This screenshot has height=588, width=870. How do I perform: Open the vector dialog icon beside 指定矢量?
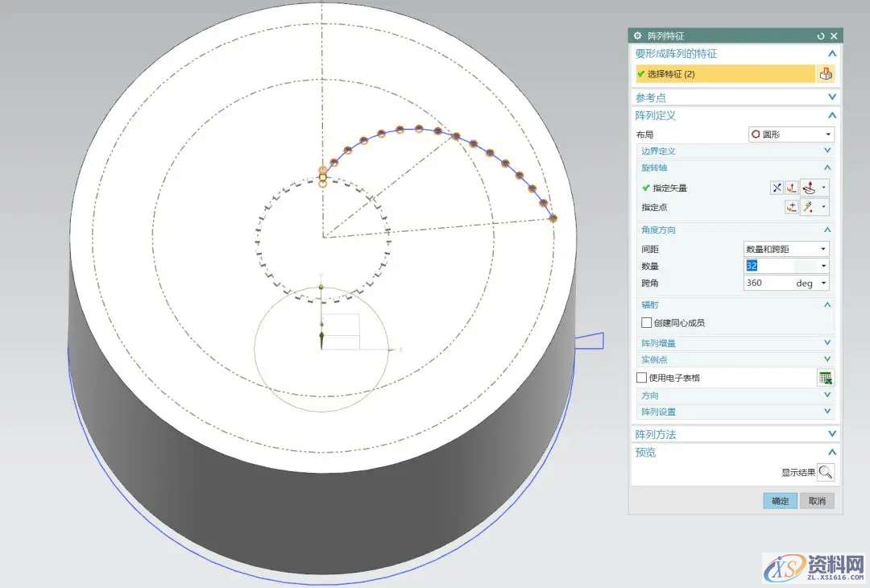click(x=792, y=188)
